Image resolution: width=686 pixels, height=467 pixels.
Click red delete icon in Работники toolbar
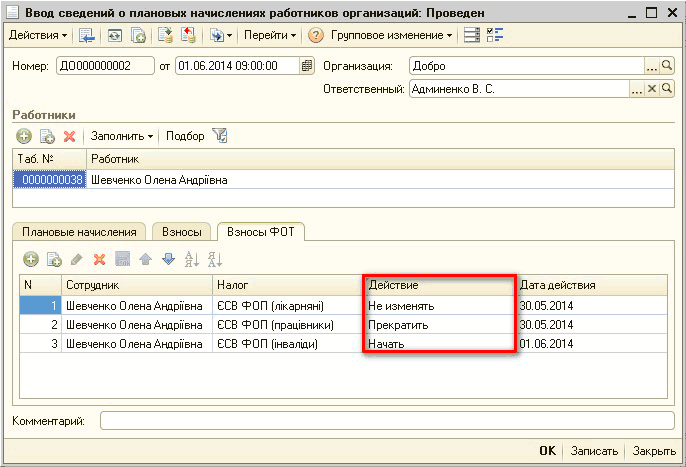pyautogui.click(x=69, y=136)
